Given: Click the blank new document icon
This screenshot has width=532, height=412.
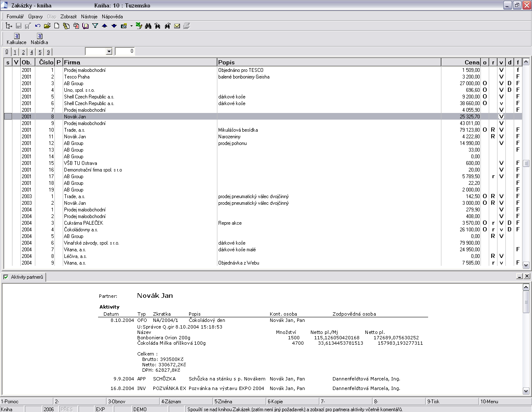Looking at the screenshot, I should coord(57,26).
